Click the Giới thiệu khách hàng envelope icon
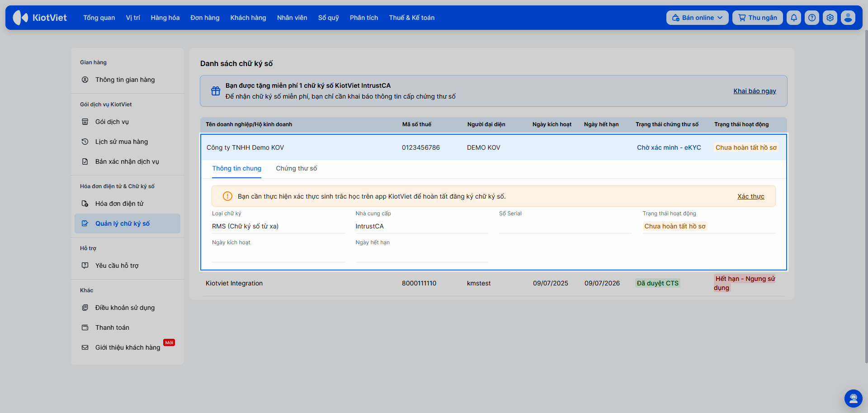Screen dimensions: 868x413 coord(85,347)
